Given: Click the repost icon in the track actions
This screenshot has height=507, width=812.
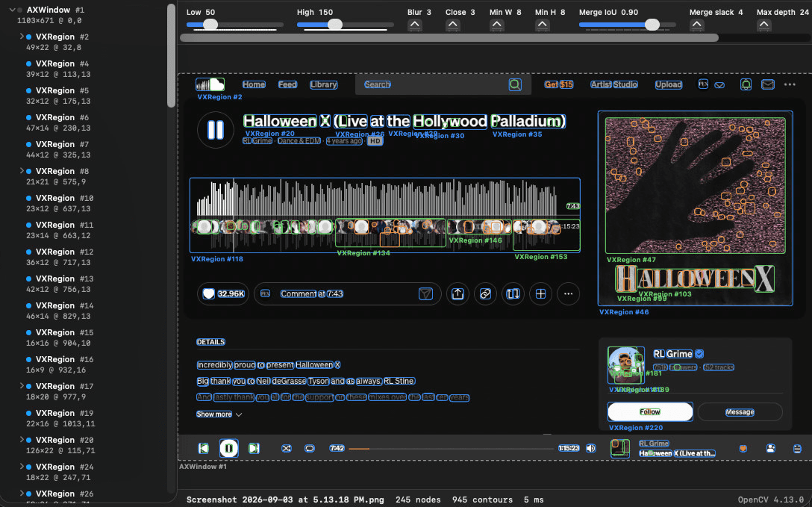Looking at the screenshot, I should [513, 293].
